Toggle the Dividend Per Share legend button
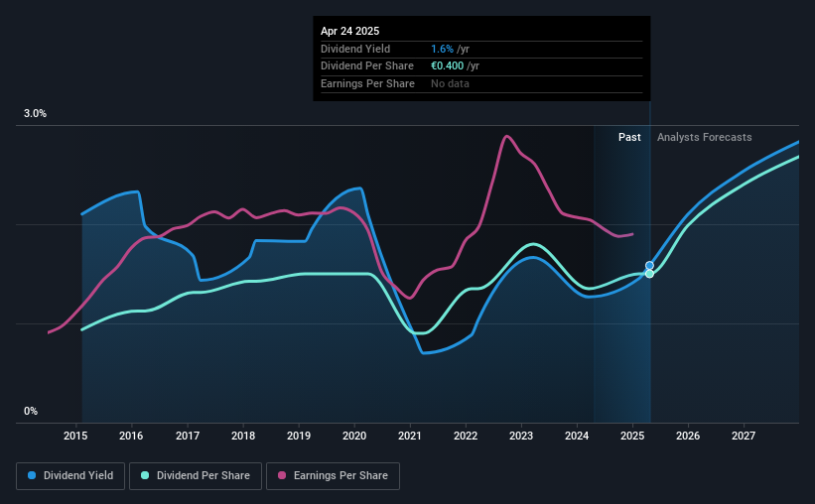Image resolution: width=815 pixels, height=504 pixels. click(x=196, y=476)
